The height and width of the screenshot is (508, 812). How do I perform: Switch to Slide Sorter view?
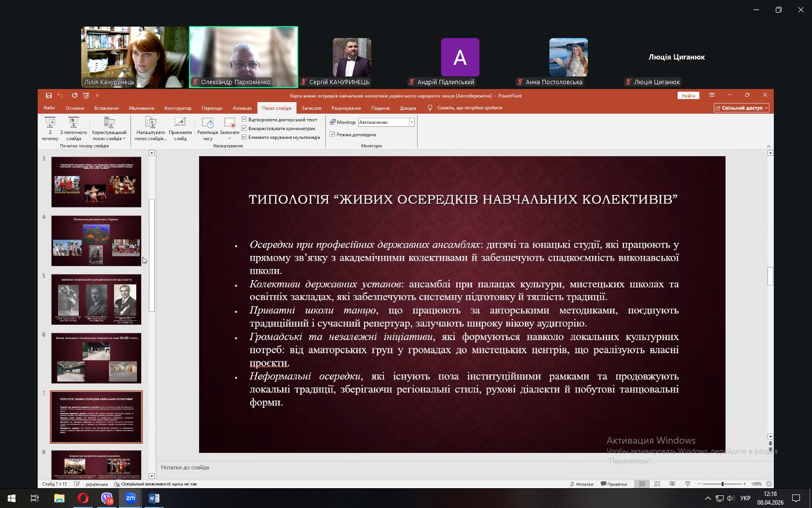pyautogui.click(x=657, y=484)
